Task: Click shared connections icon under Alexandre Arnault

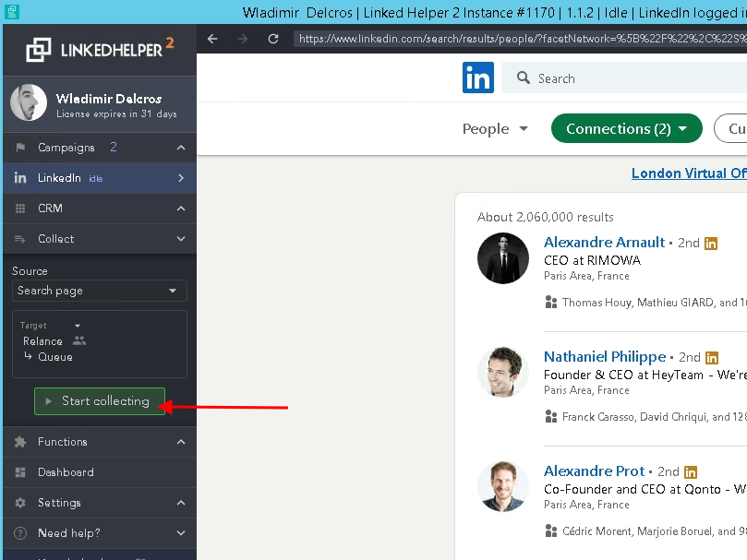Action: 550,303
